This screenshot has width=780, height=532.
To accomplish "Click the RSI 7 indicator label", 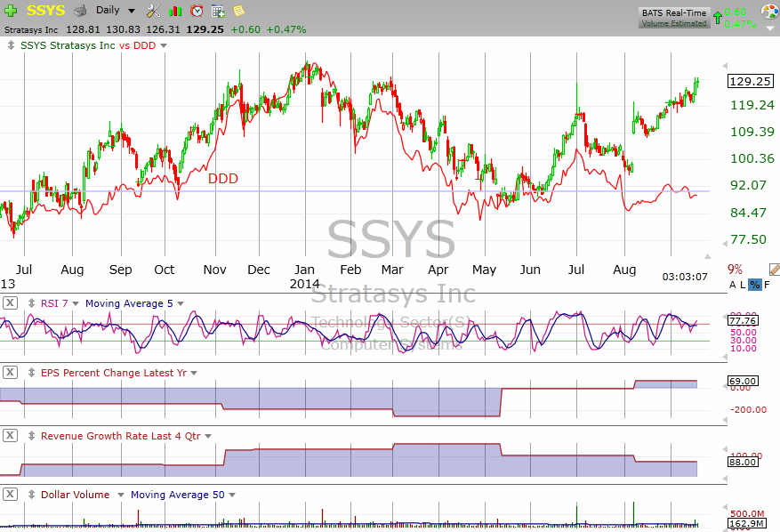I will (x=54, y=303).
